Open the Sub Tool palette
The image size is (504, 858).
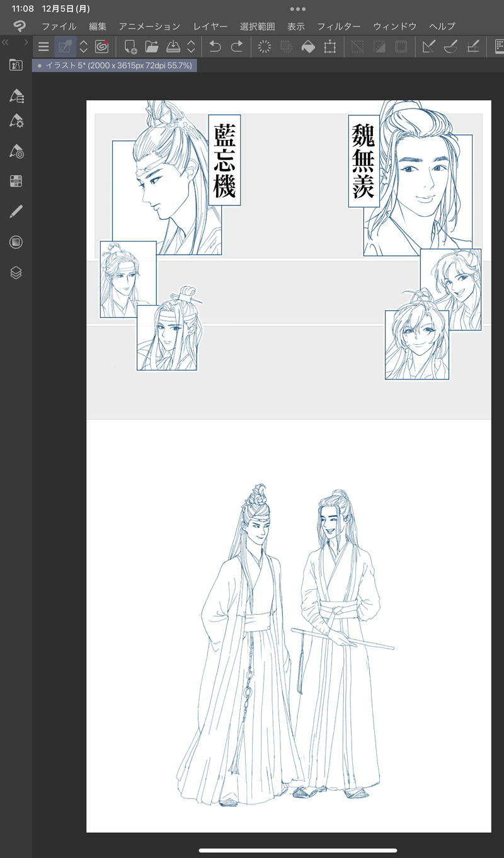point(16,96)
